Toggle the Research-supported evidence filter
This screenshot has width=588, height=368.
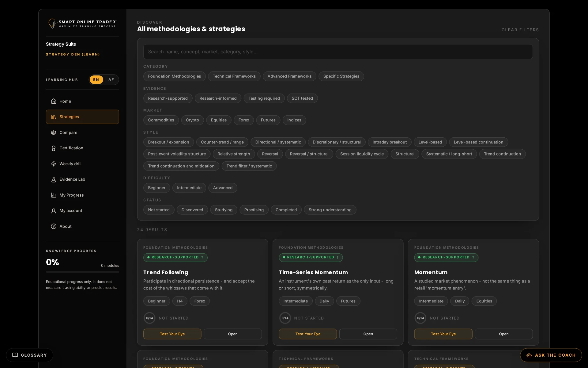coord(168,98)
